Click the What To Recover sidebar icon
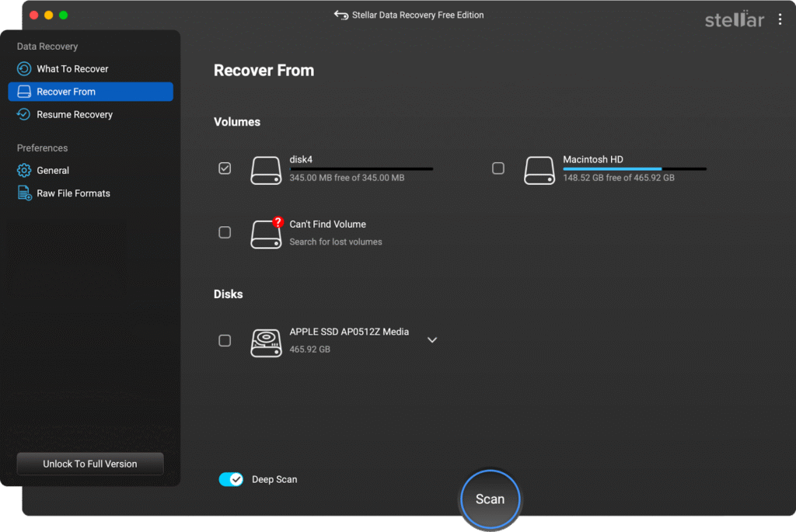 click(24, 69)
